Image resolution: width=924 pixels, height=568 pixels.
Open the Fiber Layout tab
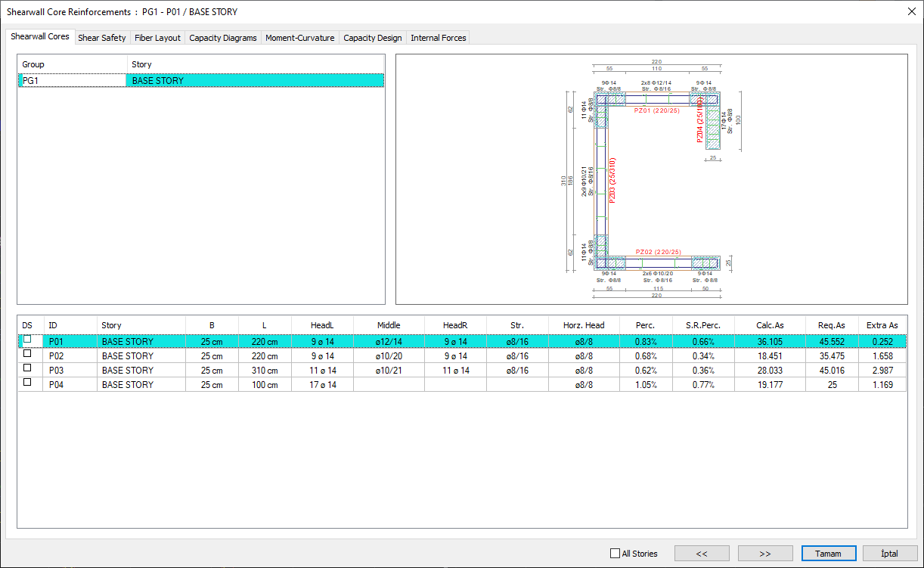[157, 38]
